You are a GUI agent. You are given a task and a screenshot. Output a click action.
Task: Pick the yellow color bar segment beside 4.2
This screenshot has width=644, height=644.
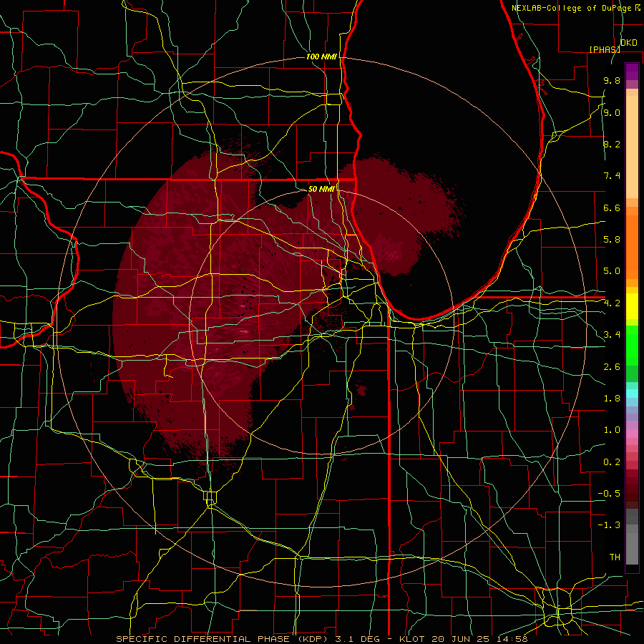[x=632, y=306]
